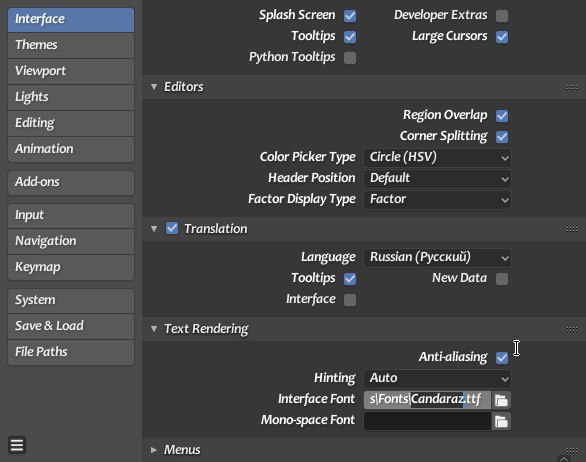Open the Hinting dropdown set to Auto
The image size is (586, 462).
coord(437,379)
